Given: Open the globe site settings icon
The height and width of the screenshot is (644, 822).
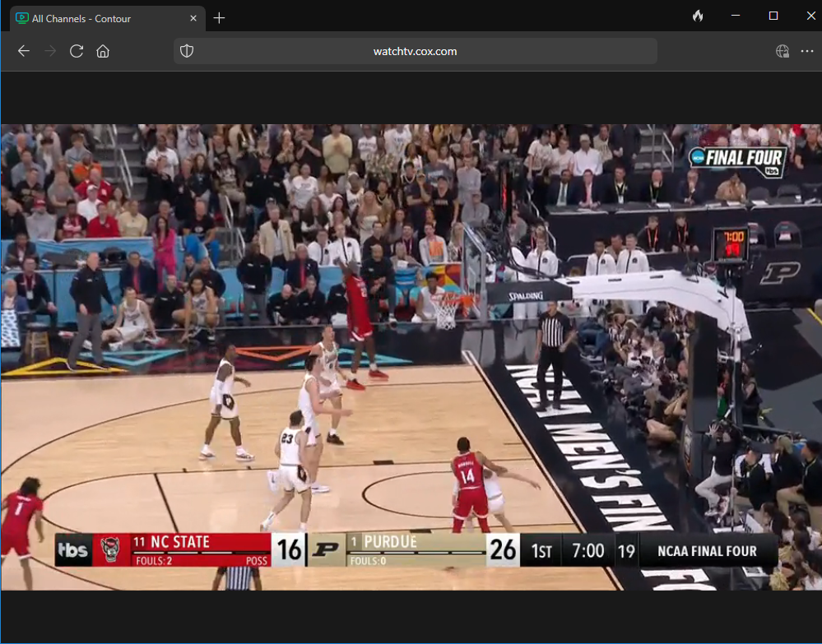Looking at the screenshot, I should (783, 51).
